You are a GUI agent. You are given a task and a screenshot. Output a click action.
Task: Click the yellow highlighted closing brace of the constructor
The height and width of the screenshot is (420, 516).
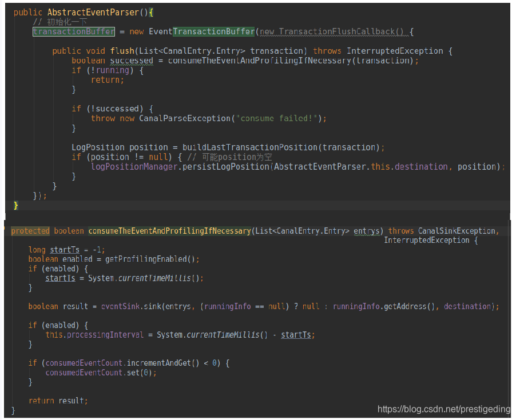click(x=16, y=206)
